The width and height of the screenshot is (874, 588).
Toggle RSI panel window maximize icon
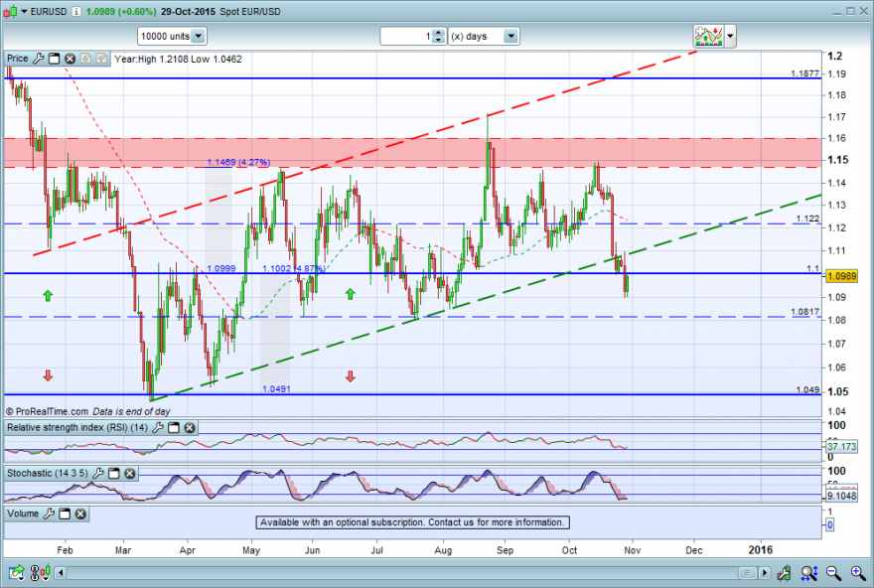pyautogui.click(x=174, y=427)
